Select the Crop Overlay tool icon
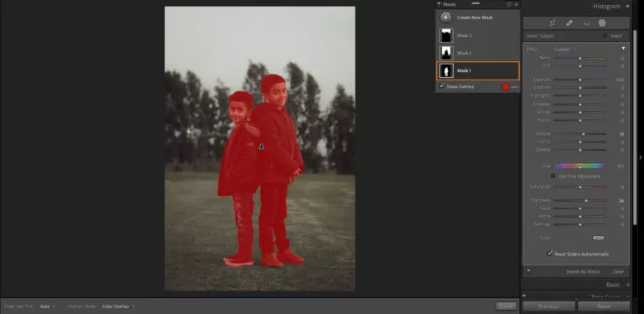This screenshot has width=644, height=314. tap(553, 23)
